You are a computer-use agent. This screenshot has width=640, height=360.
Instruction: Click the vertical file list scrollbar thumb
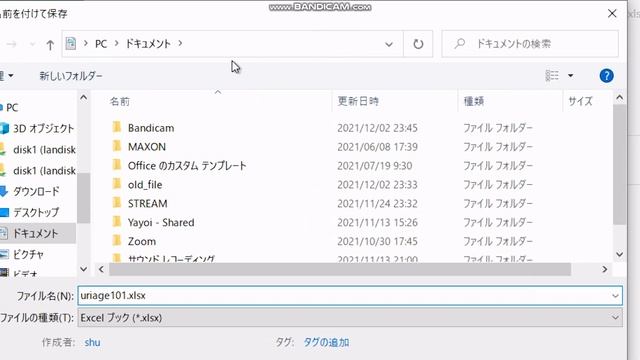pos(619,164)
